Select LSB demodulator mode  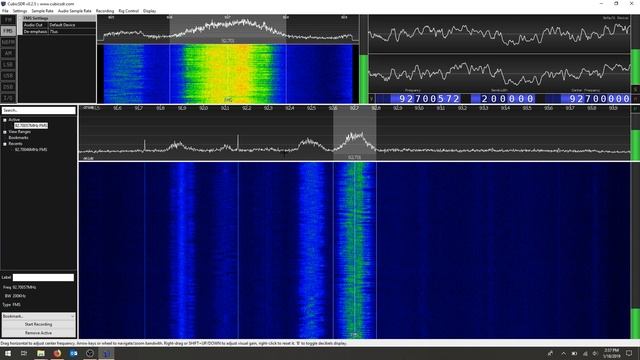(x=8, y=64)
